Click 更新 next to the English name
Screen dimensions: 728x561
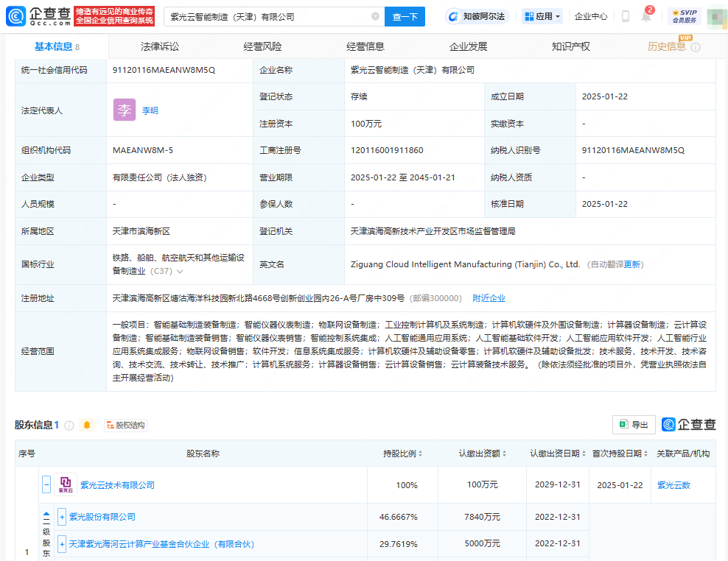[x=632, y=264]
